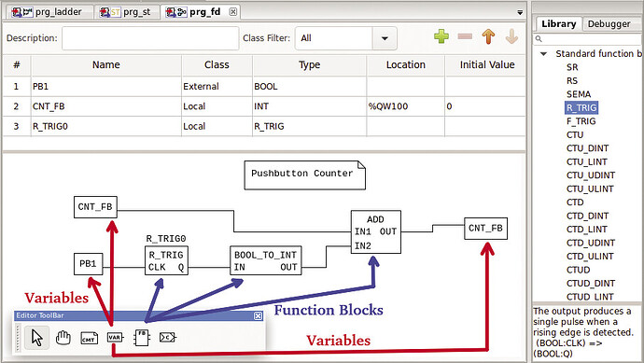
Task: Select the PB1 variable box in diagram
Action: pos(89,264)
